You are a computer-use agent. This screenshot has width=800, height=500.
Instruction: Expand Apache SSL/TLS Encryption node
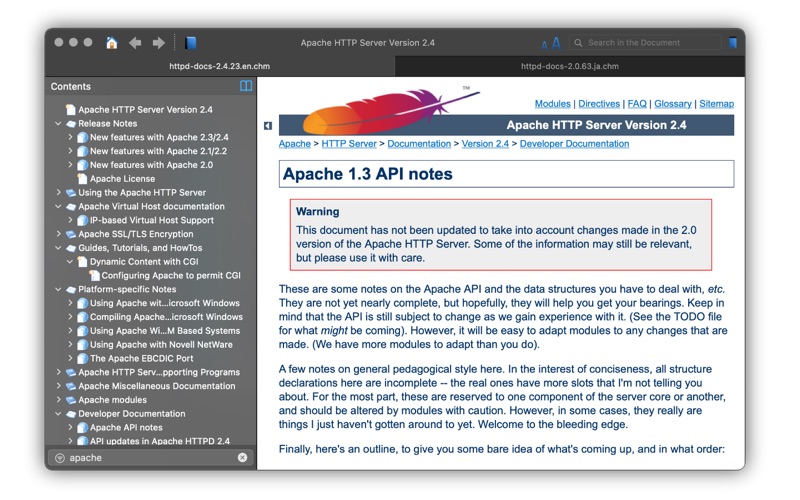tap(58, 234)
